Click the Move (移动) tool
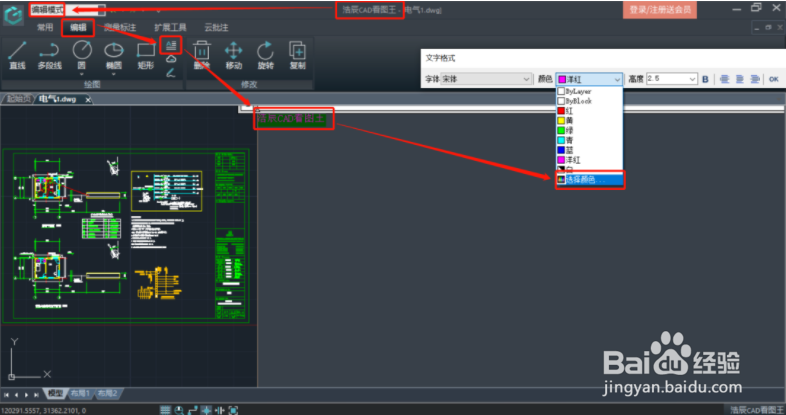Screen dimensions: 786x415 [x=234, y=55]
